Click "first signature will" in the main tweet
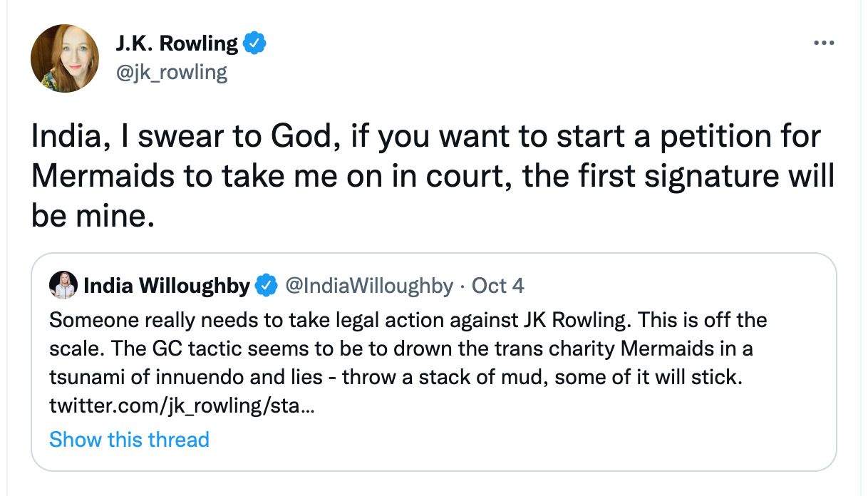Viewport: 868px width, 496px height. 678,177
